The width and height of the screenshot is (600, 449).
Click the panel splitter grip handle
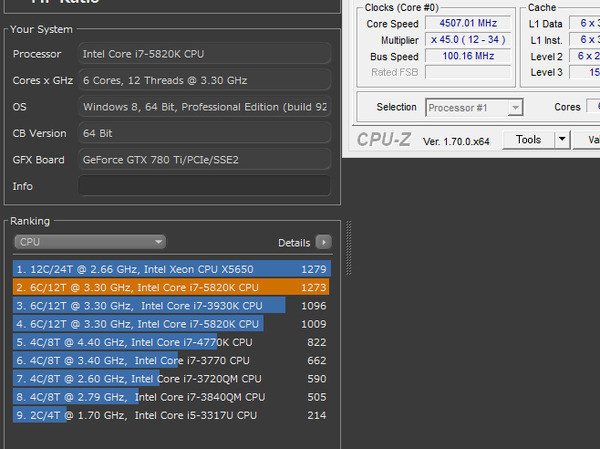coord(349,248)
